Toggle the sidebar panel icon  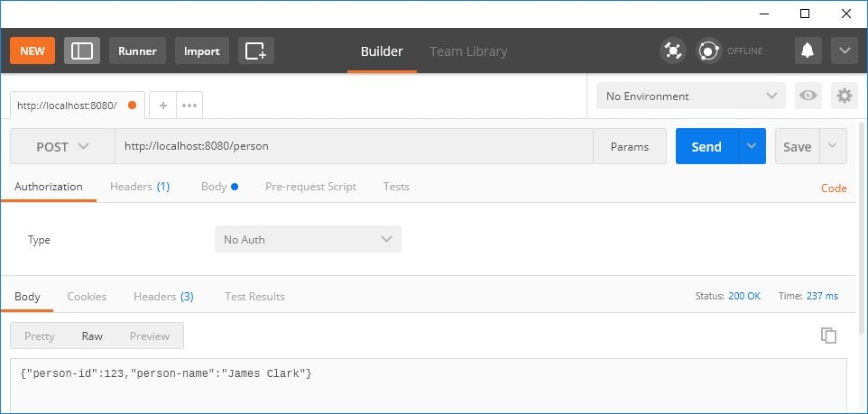point(82,51)
